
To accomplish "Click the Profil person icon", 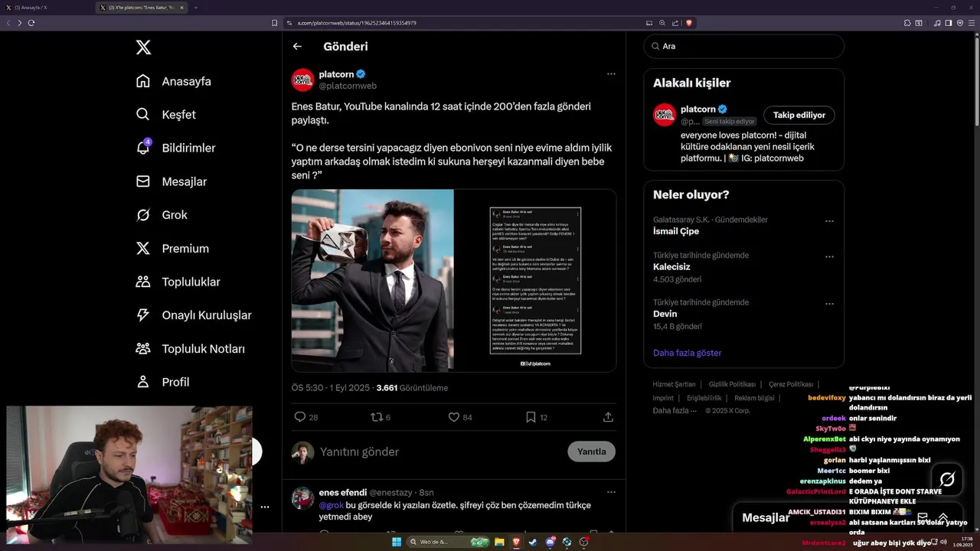I will pos(143,382).
